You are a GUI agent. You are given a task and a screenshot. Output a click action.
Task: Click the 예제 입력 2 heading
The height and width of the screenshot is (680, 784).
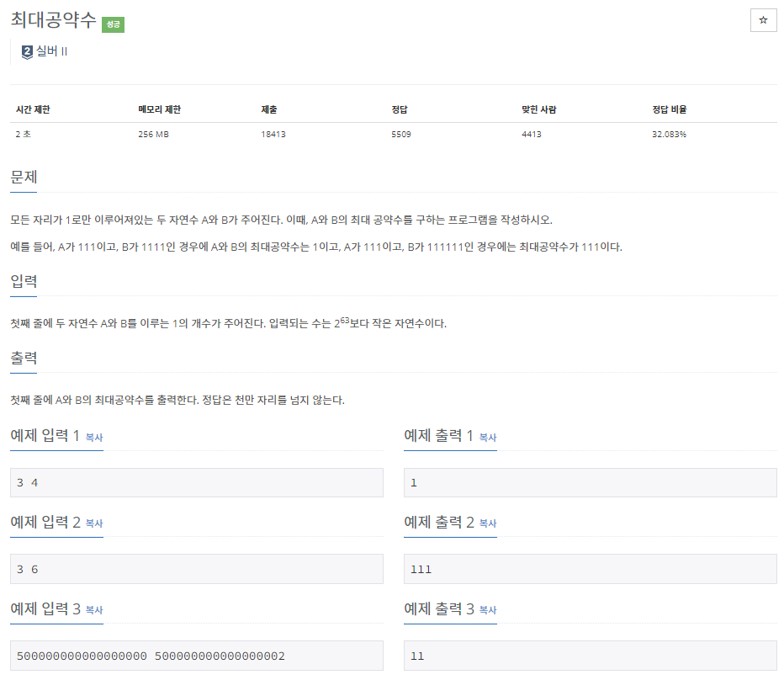pos(45,522)
